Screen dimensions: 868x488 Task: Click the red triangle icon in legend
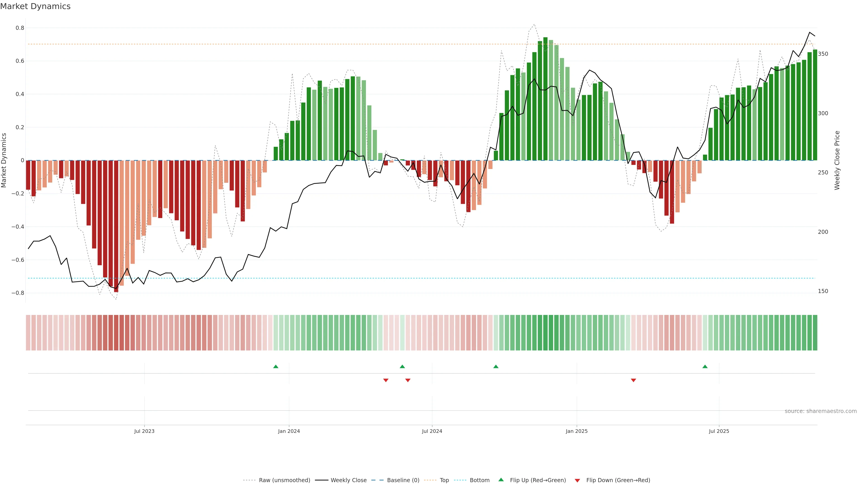pos(577,480)
